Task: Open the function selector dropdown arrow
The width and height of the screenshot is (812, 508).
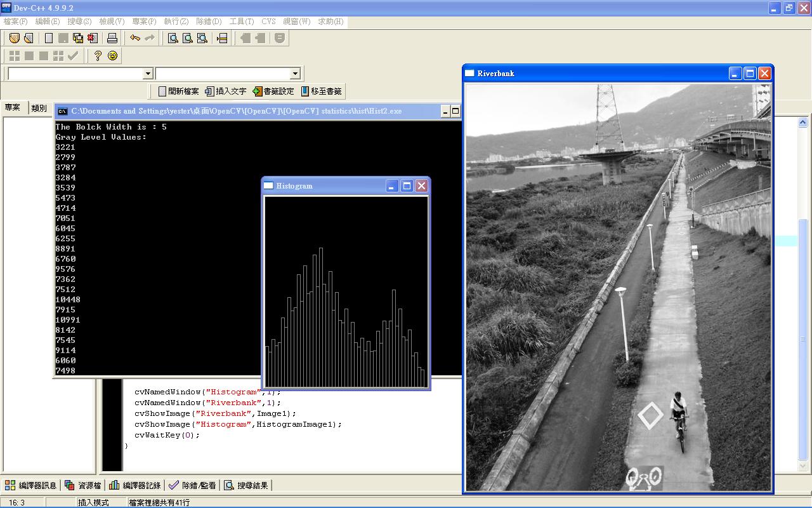Action: (294, 74)
